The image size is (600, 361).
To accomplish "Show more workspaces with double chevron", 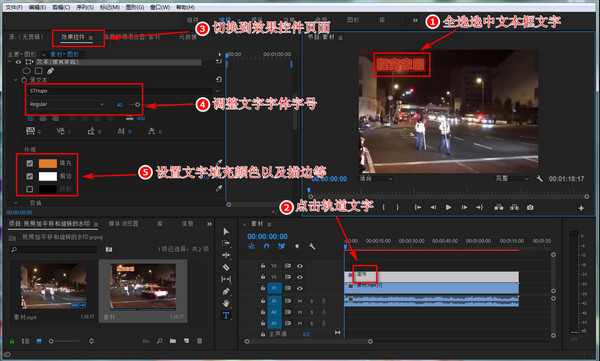I will click(x=415, y=20).
